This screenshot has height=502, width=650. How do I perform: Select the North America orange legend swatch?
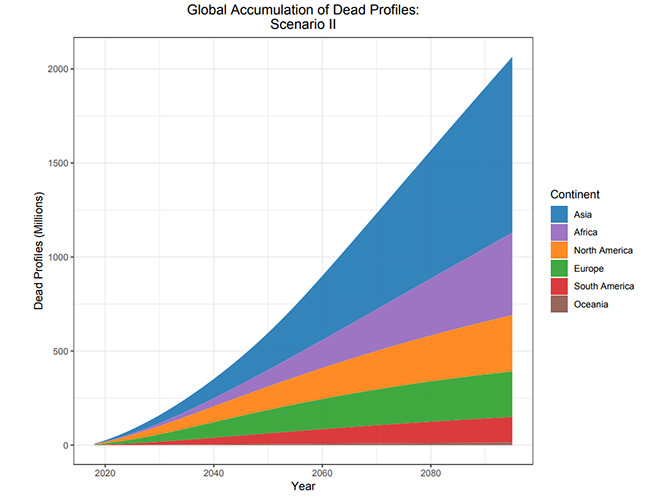[x=560, y=250]
